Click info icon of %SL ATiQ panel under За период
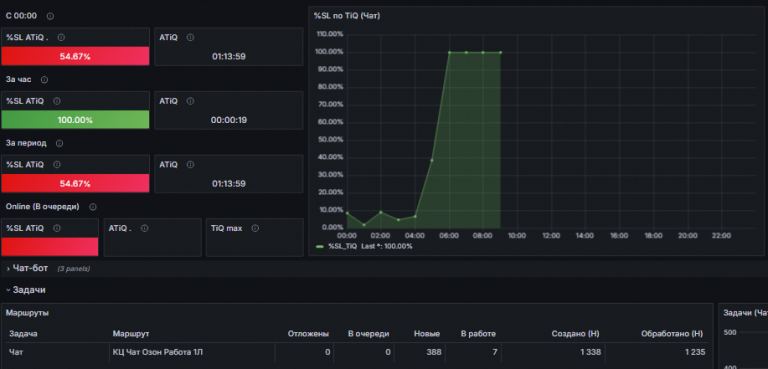Screen dimensions: 768x369 pos(56,165)
